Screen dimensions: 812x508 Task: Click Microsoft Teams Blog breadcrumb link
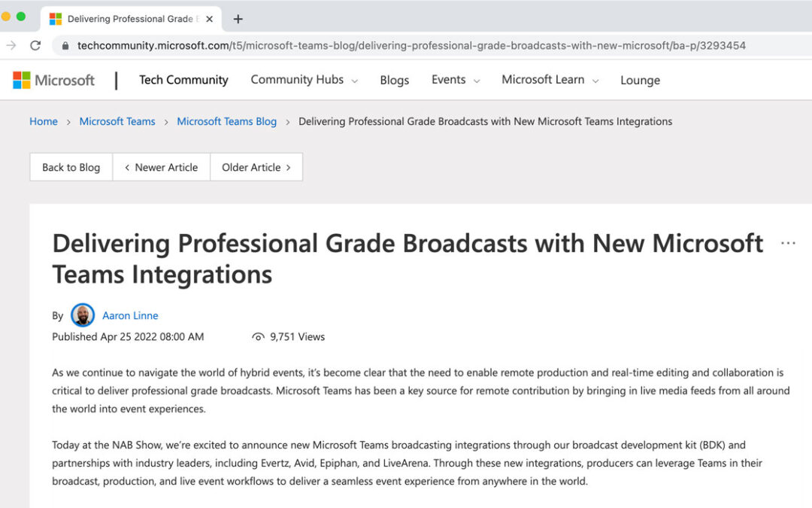pyautogui.click(x=227, y=121)
